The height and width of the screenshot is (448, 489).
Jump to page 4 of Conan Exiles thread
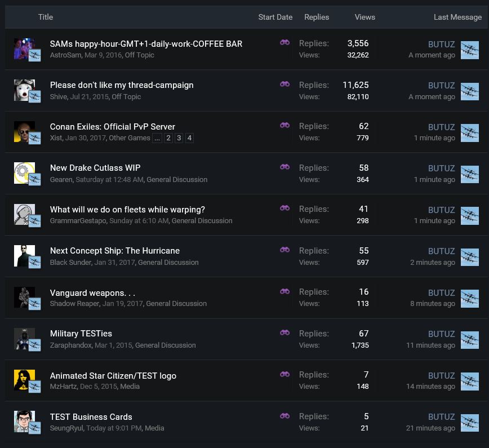pos(189,138)
